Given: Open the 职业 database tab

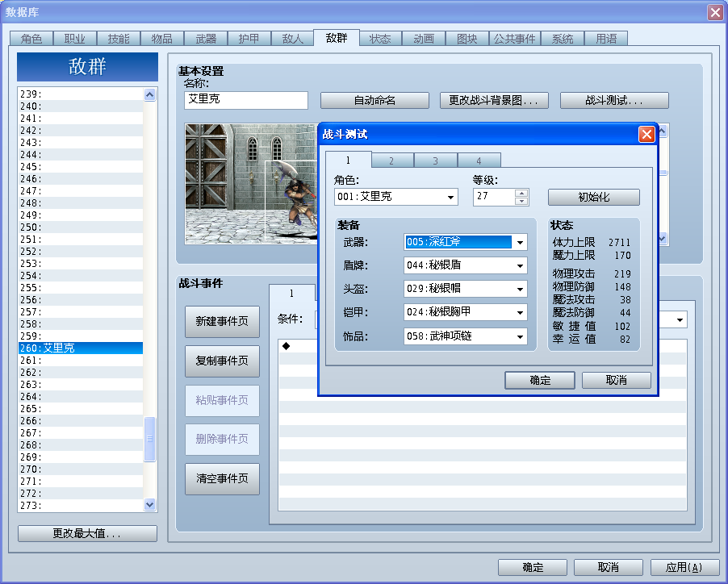Looking at the screenshot, I should click(x=75, y=39).
